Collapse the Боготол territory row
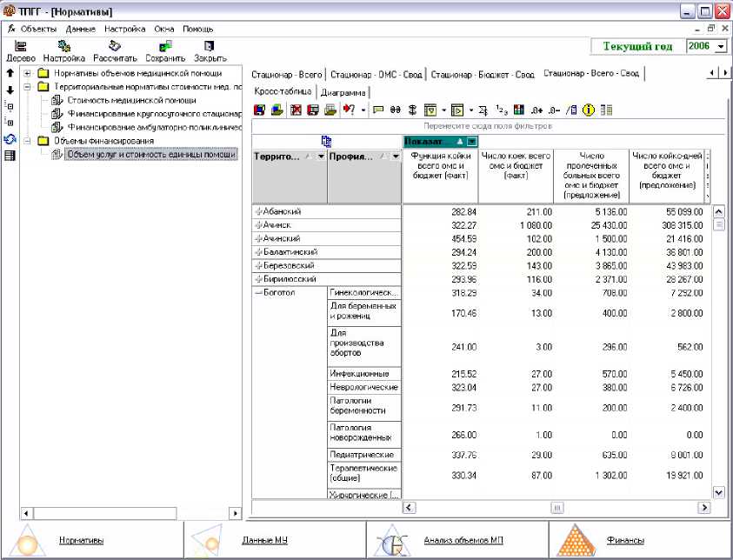The height and width of the screenshot is (560, 733). (x=258, y=292)
